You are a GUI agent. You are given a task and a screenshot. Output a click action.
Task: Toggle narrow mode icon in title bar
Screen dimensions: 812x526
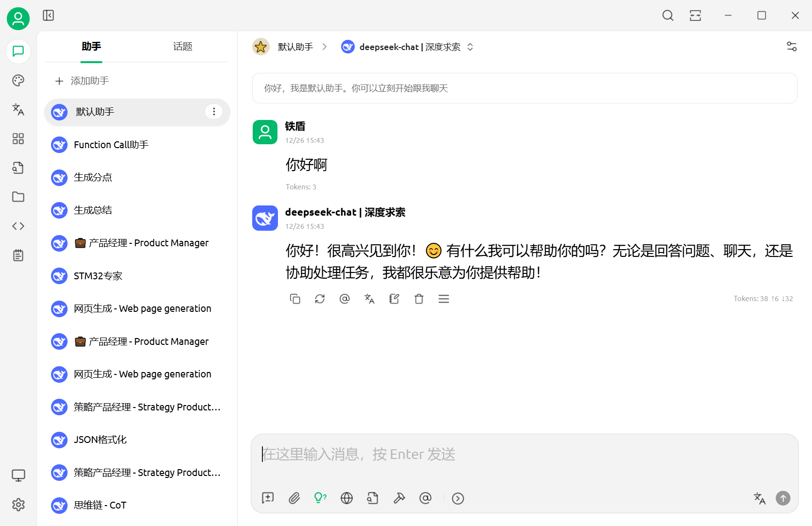pyautogui.click(x=695, y=16)
